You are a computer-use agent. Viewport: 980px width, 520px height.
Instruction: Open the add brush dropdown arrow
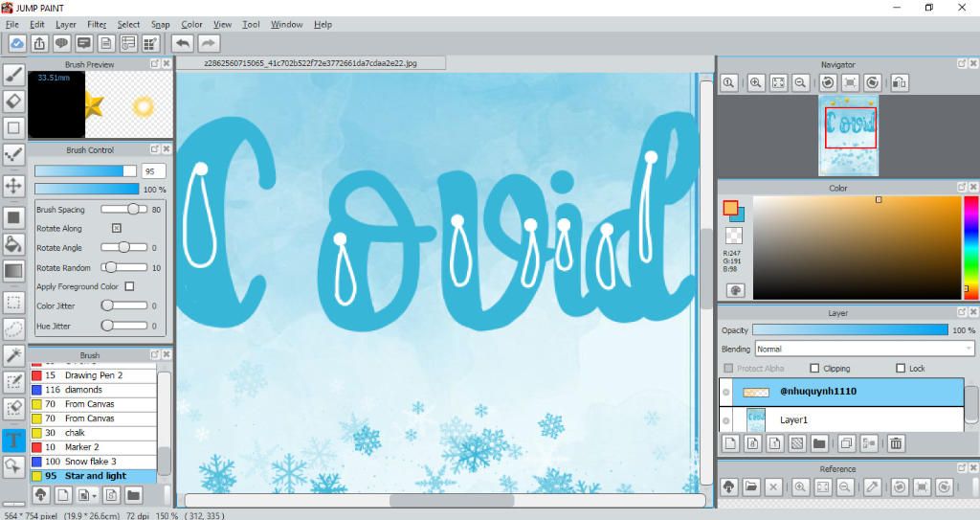tap(95, 496)
